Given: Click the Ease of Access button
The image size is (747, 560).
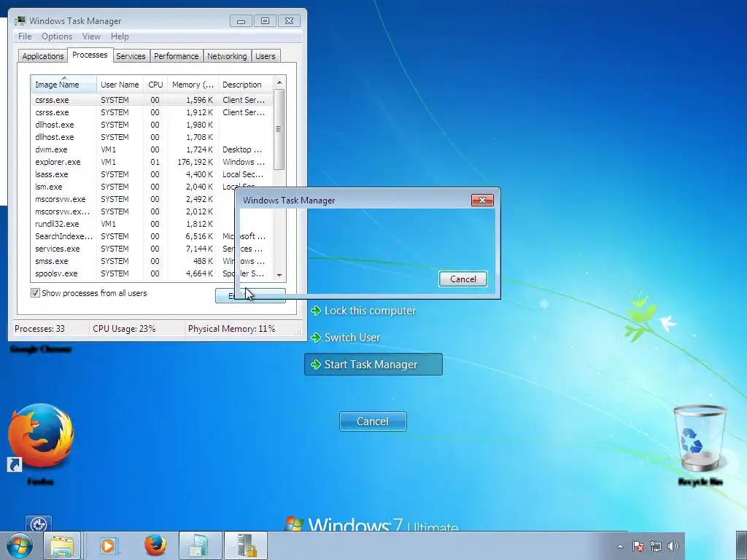Looking at the screenshot, I should (x=39, y=524).
